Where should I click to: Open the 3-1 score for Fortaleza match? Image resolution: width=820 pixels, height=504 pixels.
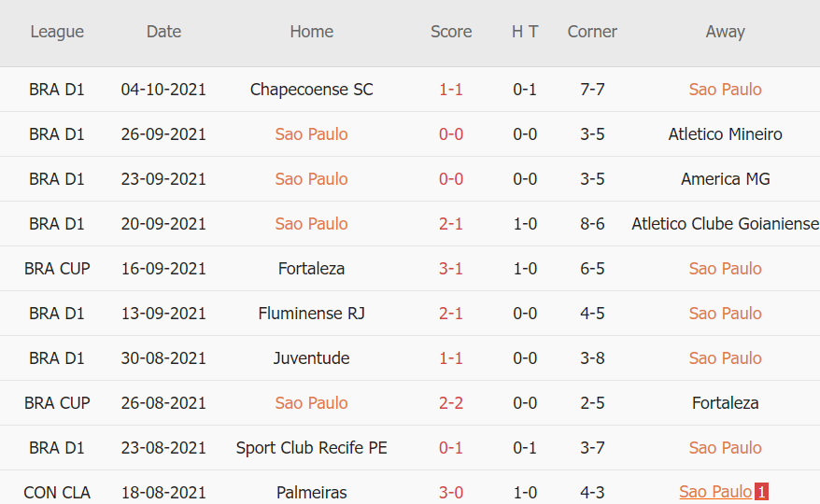tap(451, 269)
